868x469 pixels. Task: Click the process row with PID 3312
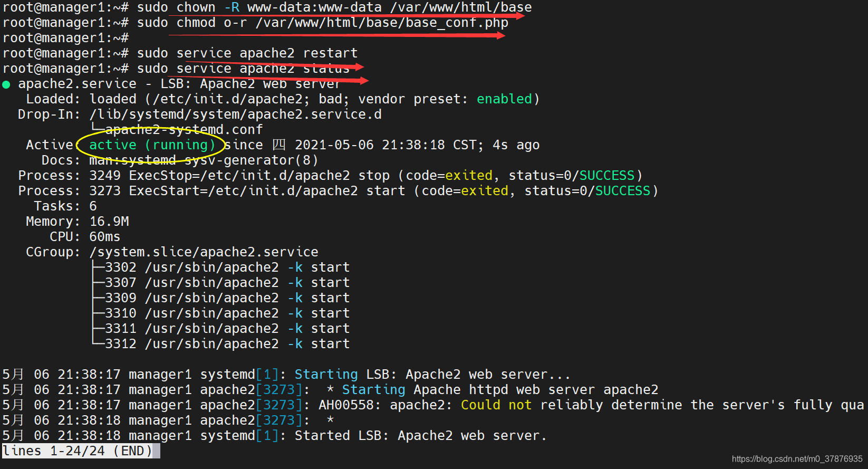point(221,344)
